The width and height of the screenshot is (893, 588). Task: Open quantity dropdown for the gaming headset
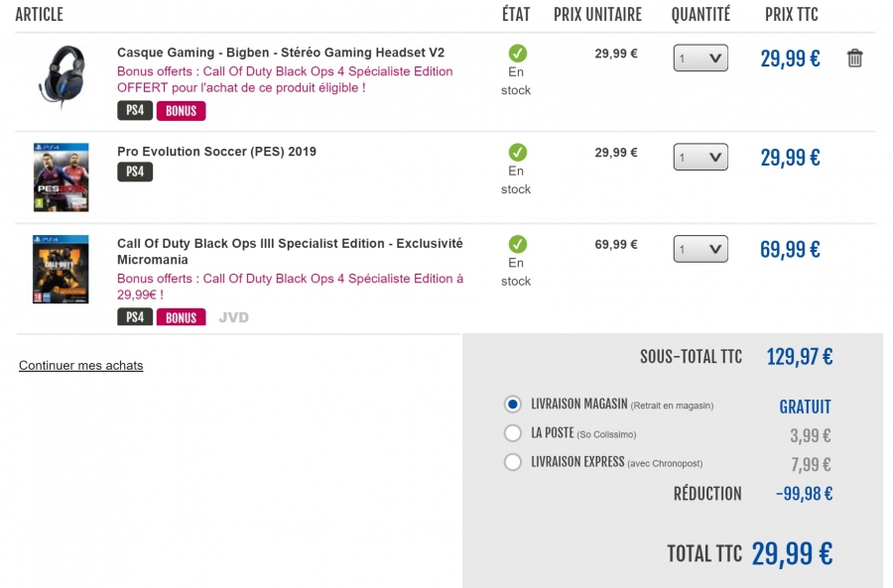click(701, 59)
